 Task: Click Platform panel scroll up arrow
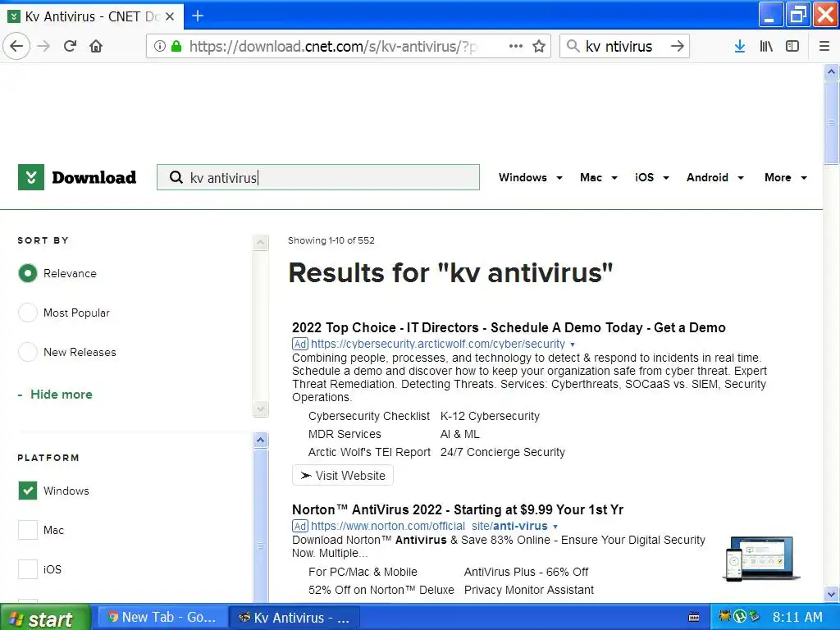[260, 441]
